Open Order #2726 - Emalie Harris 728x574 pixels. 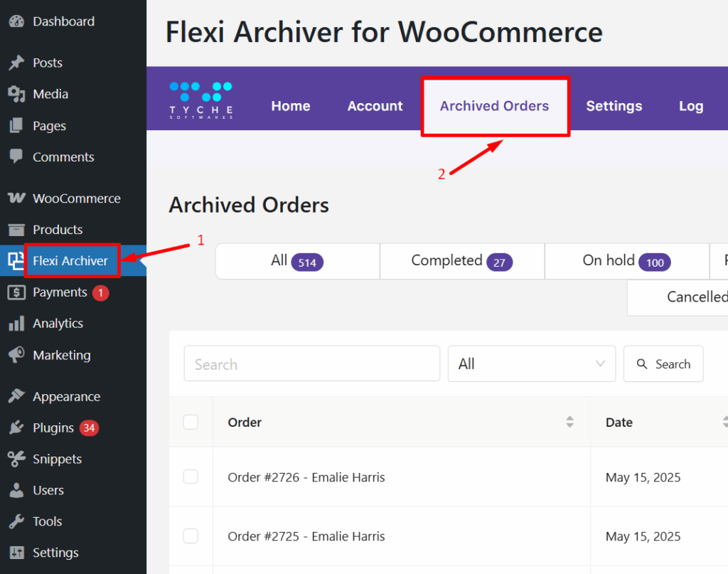306,477
